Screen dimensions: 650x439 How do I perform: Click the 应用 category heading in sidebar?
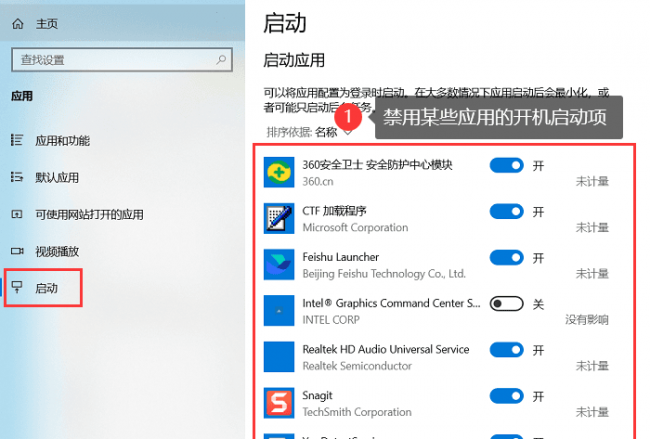point(22,96)
